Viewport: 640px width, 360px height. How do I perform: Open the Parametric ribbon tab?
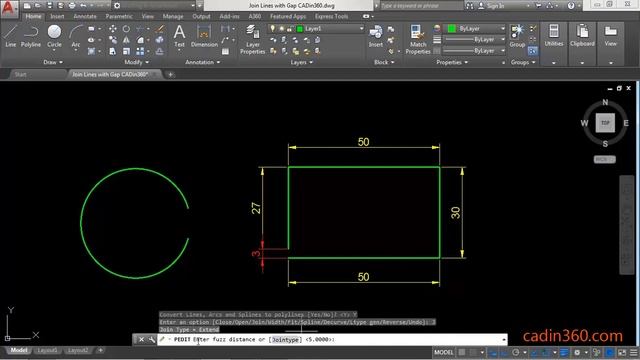[x=119, y=16]
